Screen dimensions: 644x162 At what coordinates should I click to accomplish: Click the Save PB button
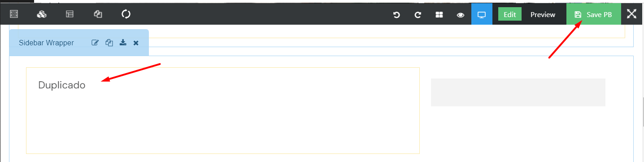[593, 14]
